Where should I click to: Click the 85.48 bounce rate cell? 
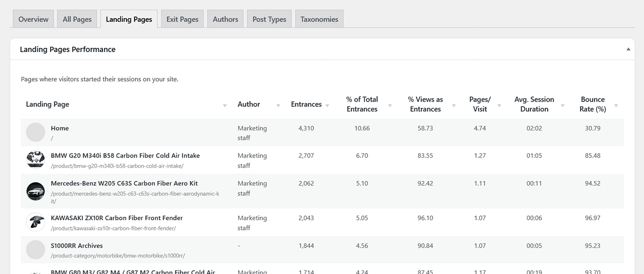point(592,156)
